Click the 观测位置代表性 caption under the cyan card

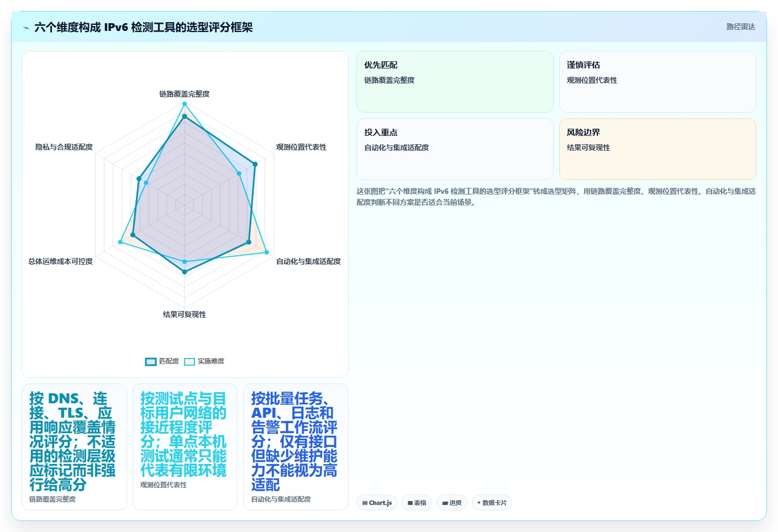tap(164, 485)
